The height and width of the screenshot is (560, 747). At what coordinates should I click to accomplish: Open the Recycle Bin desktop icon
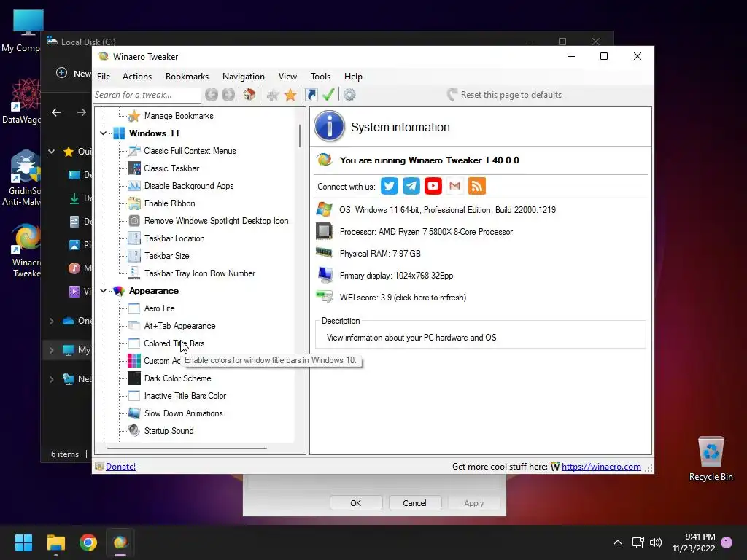click(711, 459)
